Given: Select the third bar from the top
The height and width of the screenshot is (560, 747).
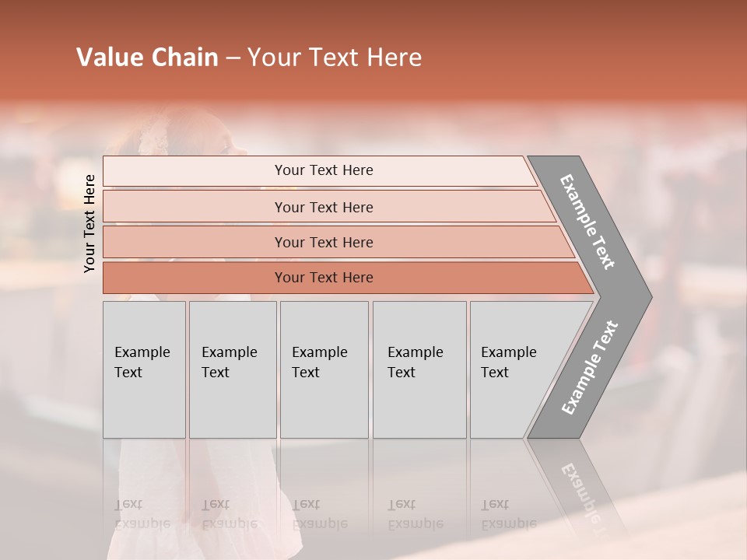Looking at the screenshot, I should pos(323,242).
